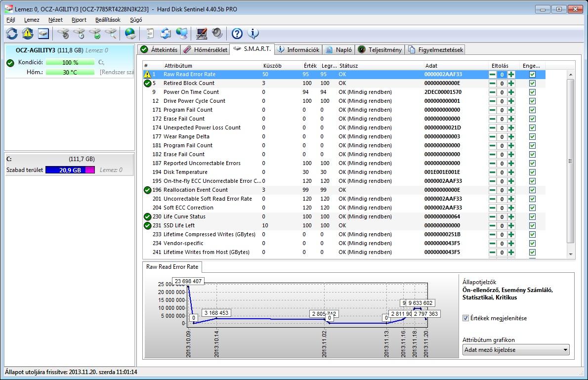Click the Kondíció 100 % health bar
Image resolution: width=588 pixels, height=380 pixels.
(x=70, y=62)
